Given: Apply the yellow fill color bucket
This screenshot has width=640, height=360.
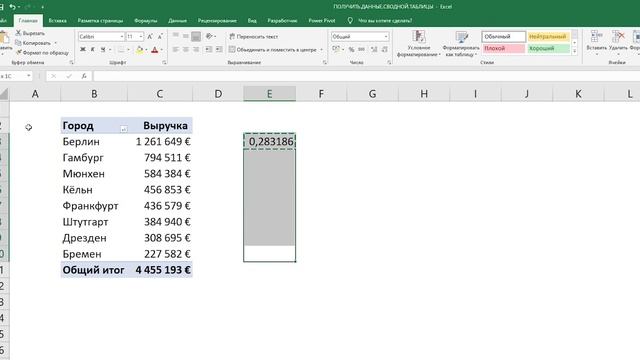Looking at the screenshot, I should tap(140, 50).
